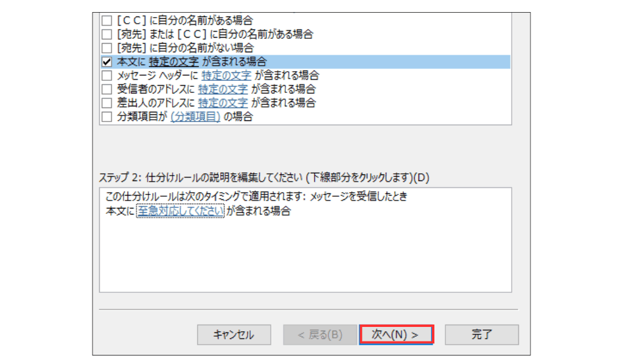Open 特定の文字 for メッセージヘッダー condition
Screen dimensions: 623x364
coord(226,75)
